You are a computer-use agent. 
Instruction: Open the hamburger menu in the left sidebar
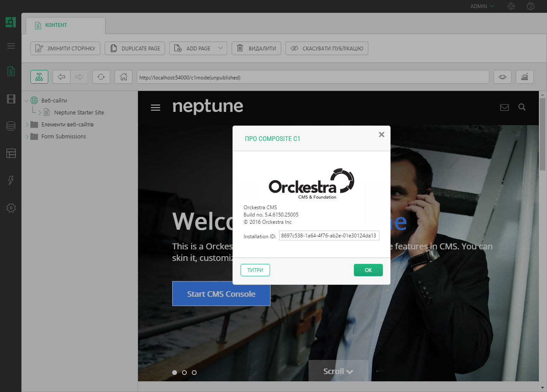(x=11, y=46)
